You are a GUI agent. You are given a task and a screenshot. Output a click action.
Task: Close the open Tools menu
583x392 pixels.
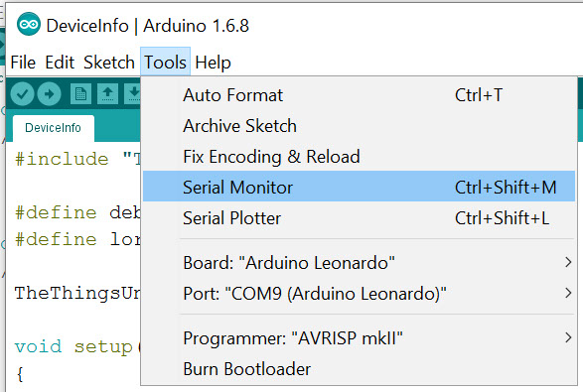pos(165,63)
